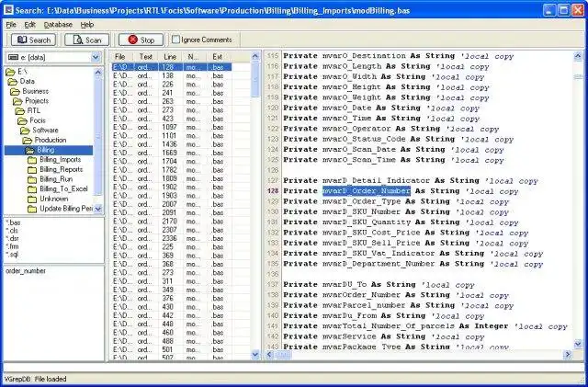Click the Search button
Viewport: 588px width, 387px height.
(x=33, y=40)
